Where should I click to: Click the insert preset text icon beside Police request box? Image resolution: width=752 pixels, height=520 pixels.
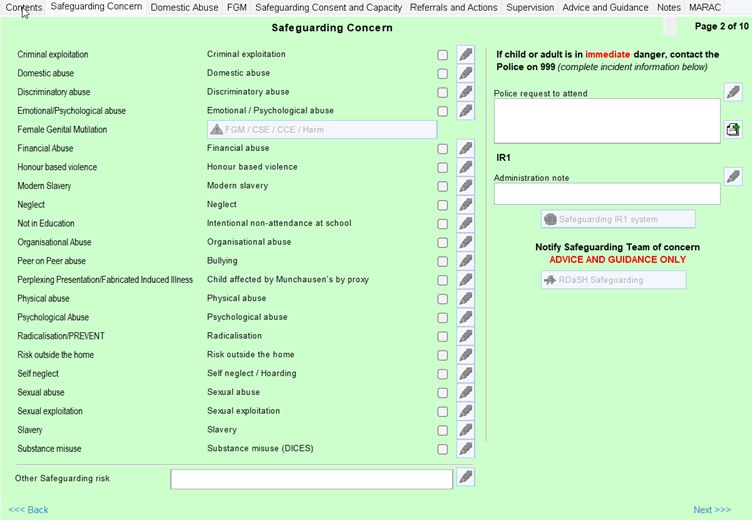(733, 129)
